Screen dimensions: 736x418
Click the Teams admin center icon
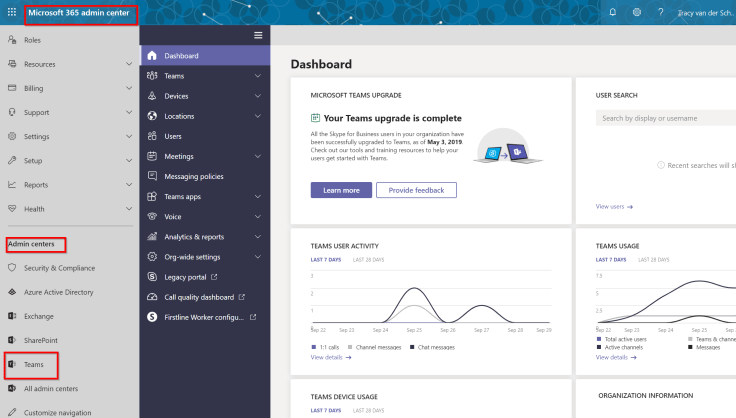click(x=12, y=365)
